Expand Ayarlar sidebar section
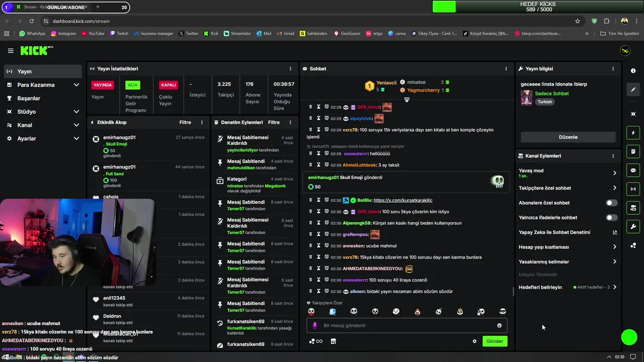 [76, 139]
